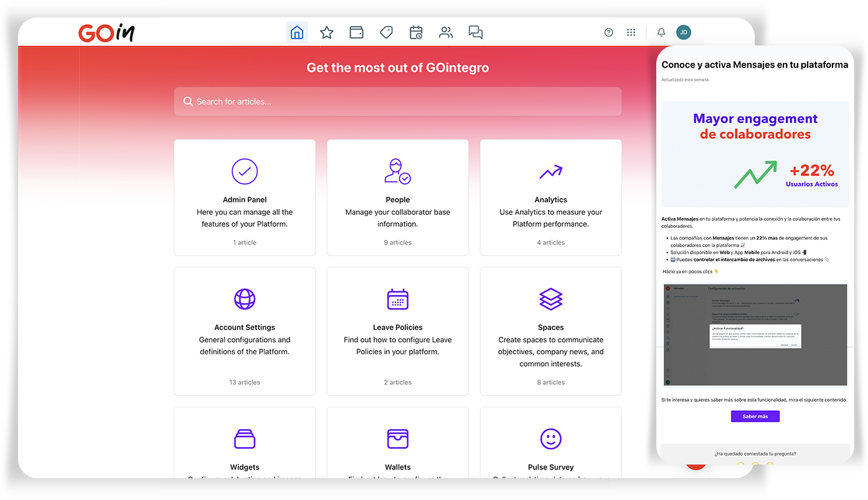The image size is (868, 500).
Task: Open the Pulse Survey category title
Action: pos(551,467)
